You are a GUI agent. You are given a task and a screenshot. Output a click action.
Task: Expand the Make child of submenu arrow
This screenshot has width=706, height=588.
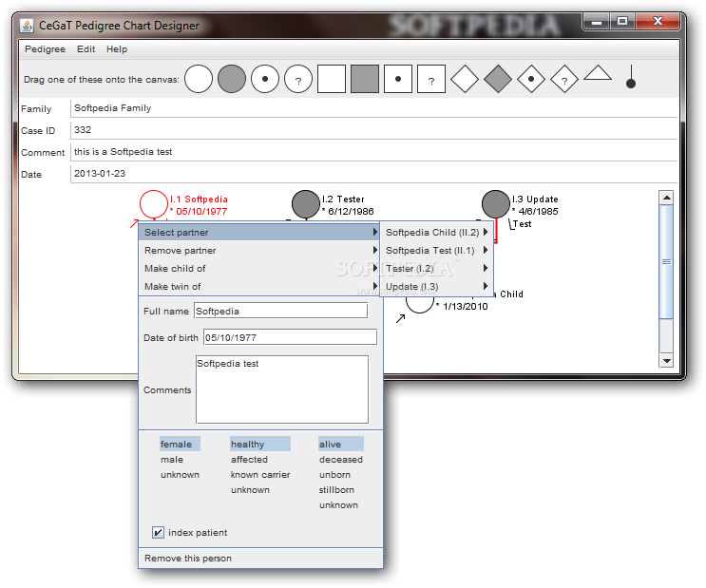tap(374, 268)
